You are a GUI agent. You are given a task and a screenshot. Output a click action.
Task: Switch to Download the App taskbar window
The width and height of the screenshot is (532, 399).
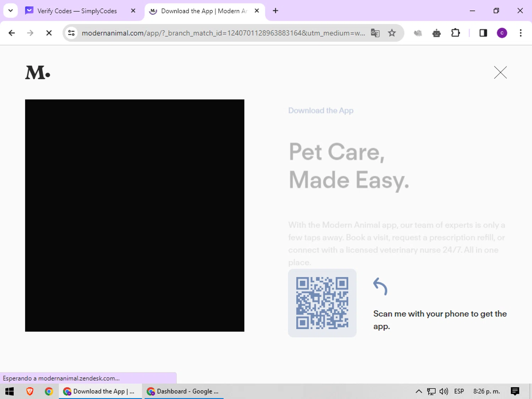coord(100,391)
